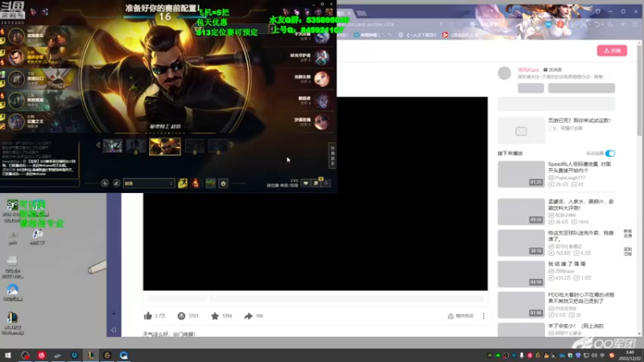Open browser scissors screenshot tool

[x=584, y=24]
